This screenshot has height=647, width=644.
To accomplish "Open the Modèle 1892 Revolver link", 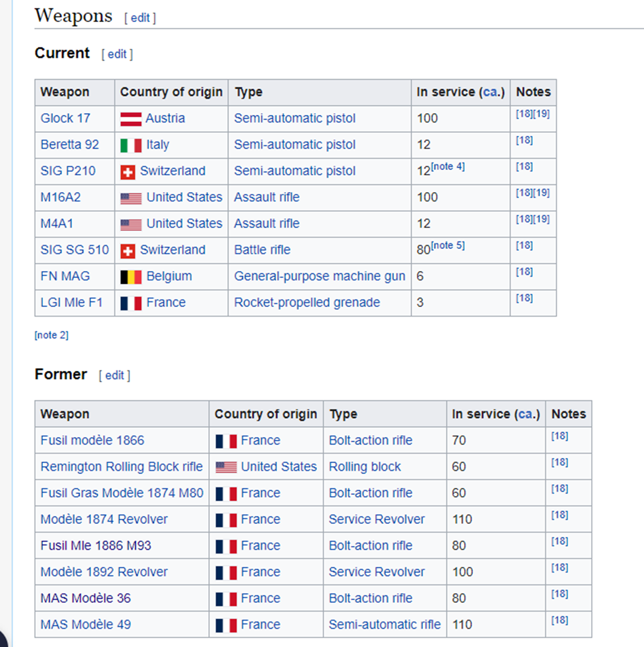I will coord(104,572).
